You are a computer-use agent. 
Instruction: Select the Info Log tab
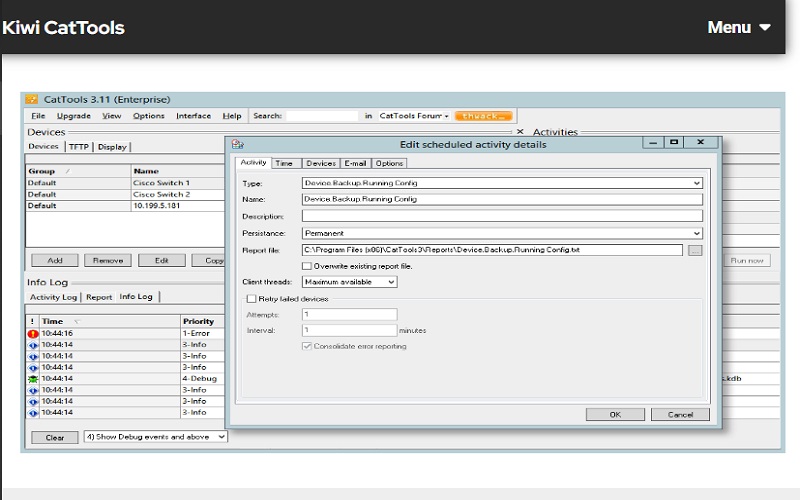tap(136, 296)
